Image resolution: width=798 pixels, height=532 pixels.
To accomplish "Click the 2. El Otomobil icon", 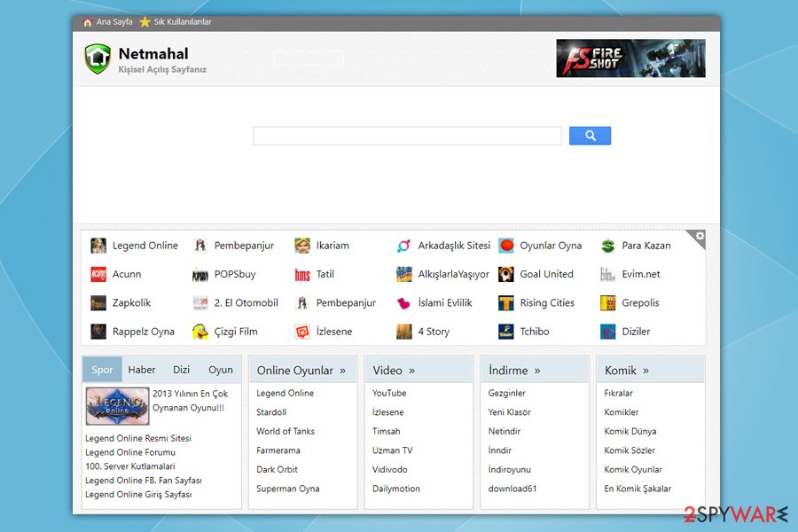I will [x=200, y=303].
